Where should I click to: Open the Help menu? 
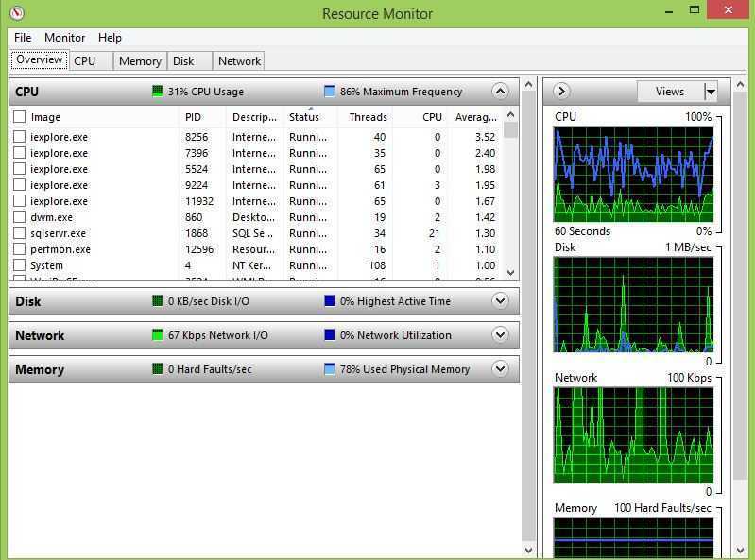click(110, 38)
